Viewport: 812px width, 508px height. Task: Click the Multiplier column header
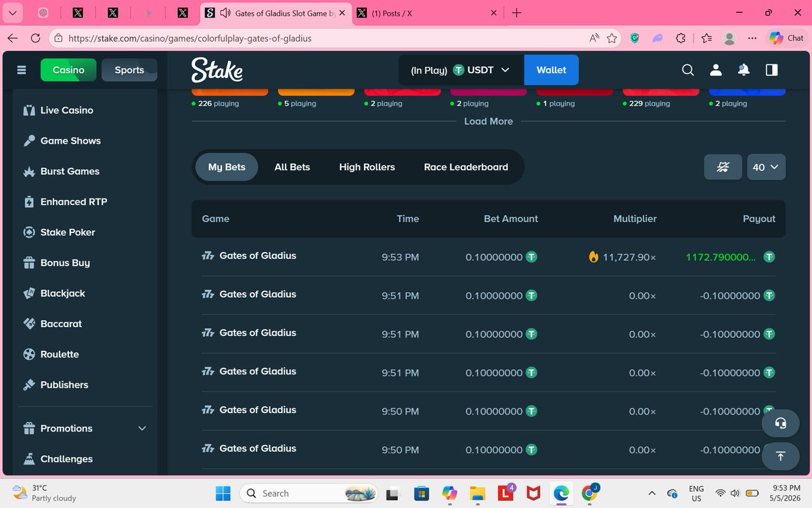coord(635,219)
